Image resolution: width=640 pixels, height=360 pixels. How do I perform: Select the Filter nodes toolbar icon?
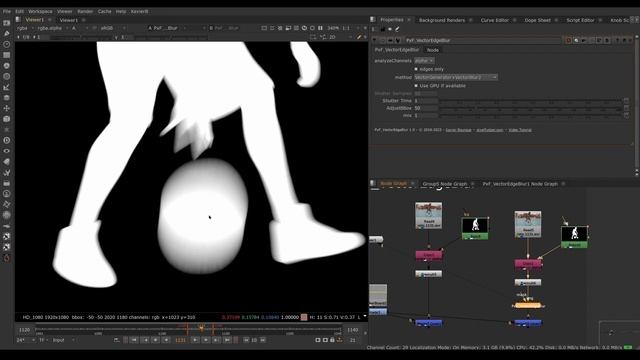pyautogui.click(x=7, y=76)
